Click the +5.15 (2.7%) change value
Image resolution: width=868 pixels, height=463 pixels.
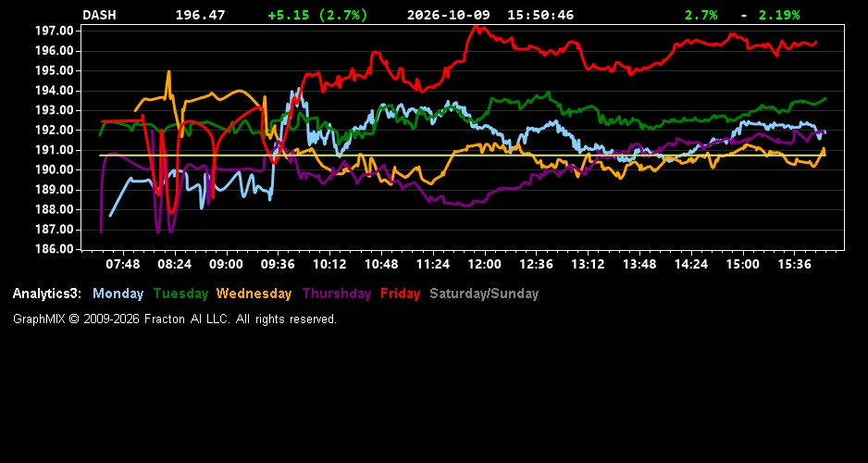[317, 15]
